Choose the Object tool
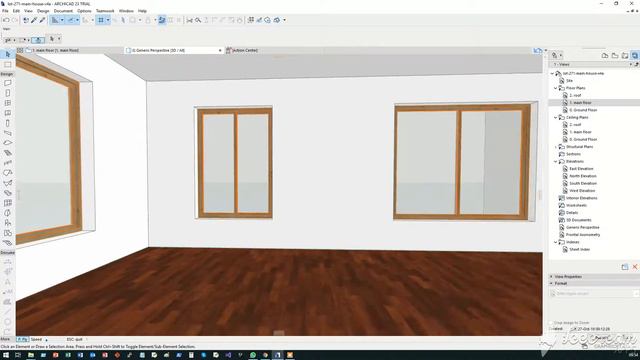The width and height of the screenshot is (640, 360). (x=8, y=223)
